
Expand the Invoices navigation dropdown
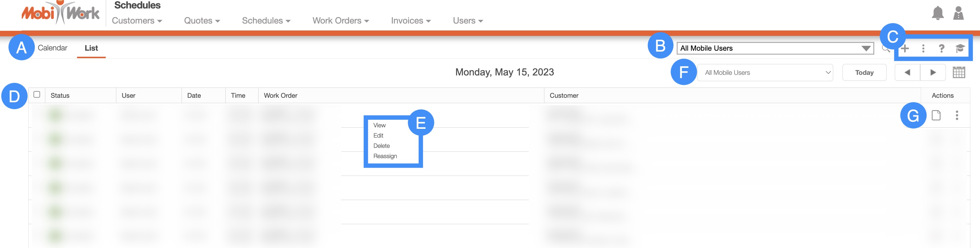[x=411, y=21]
